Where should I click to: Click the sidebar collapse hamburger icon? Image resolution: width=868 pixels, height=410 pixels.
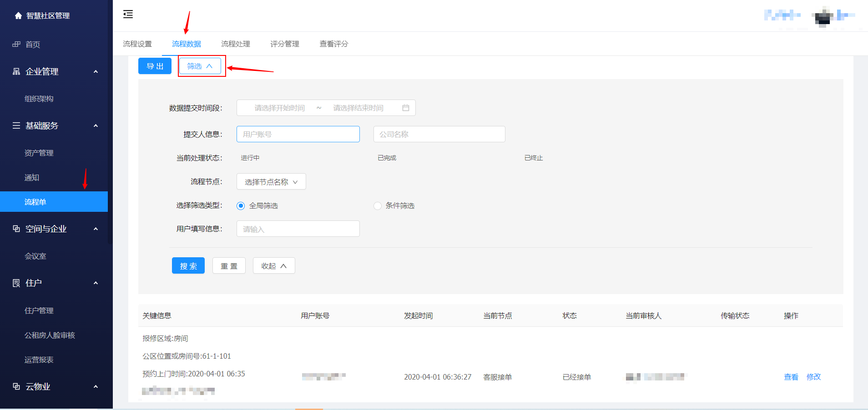click(x=128, y=15)
